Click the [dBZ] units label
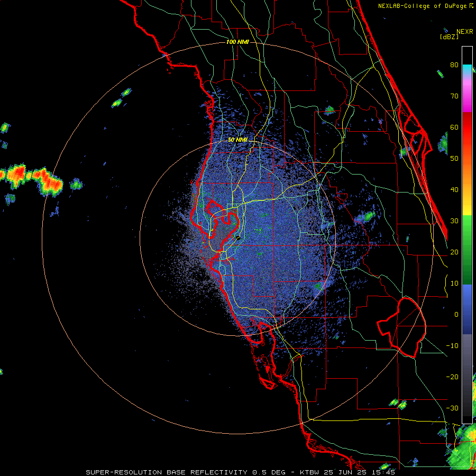 pos(449,36)
